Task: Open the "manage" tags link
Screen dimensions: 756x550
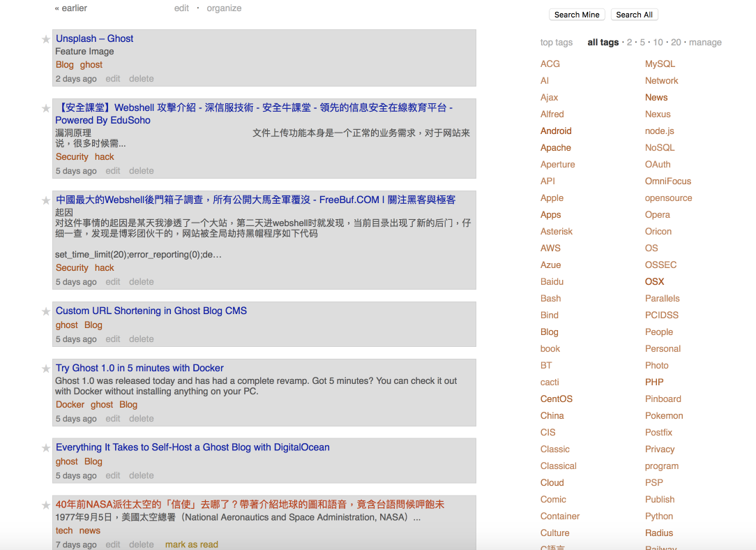Action: tap(705, 42)
